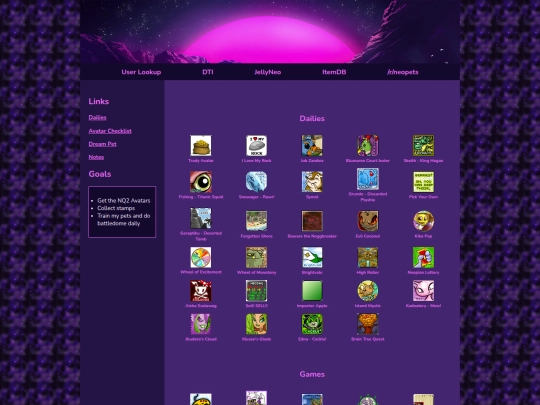Viewport: 540px width, 405px height.
Task: Select the Pick Your Own icon
Action: (x=423, y=182)
